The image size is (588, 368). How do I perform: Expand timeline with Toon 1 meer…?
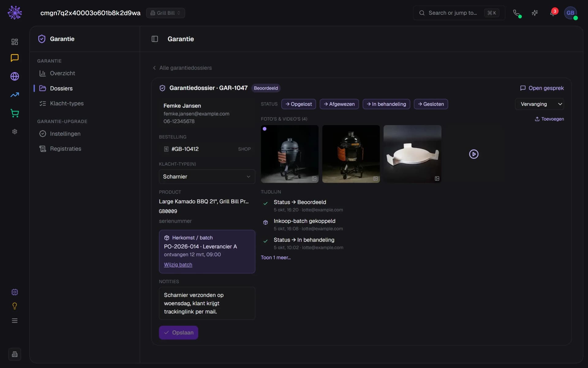click(276, 258)
